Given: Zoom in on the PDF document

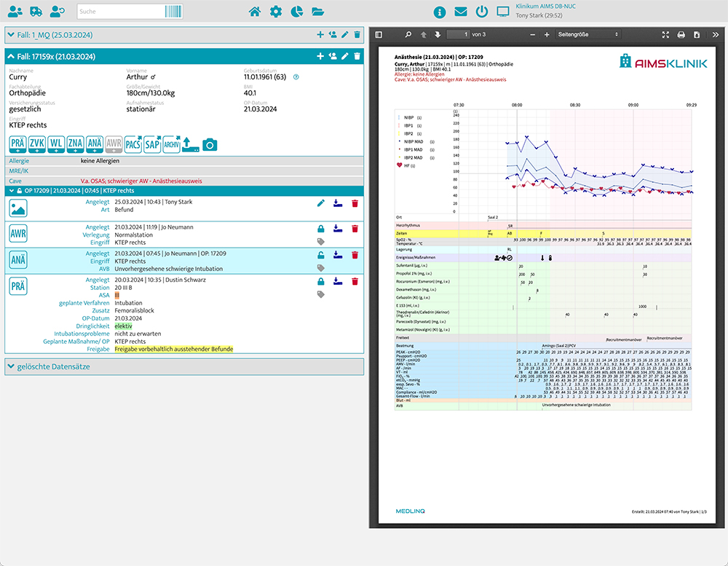Looking at the screenshot, I should pos(547,35).
